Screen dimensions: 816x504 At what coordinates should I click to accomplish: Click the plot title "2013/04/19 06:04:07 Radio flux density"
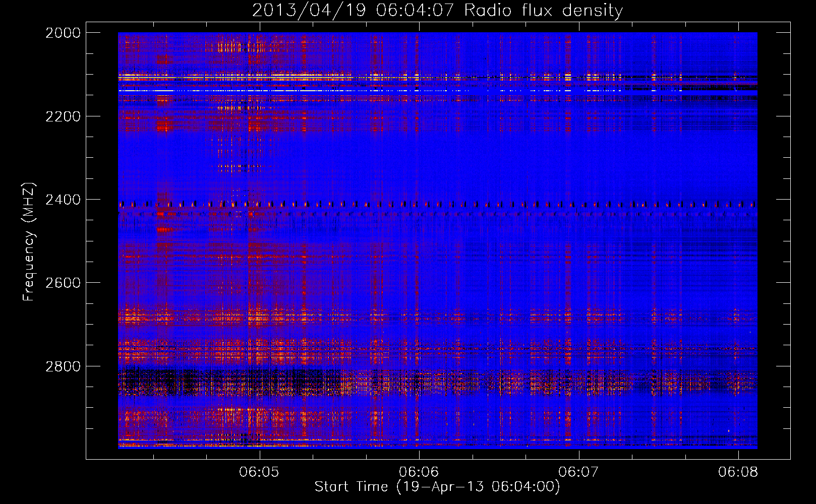[x=437, y=10]
